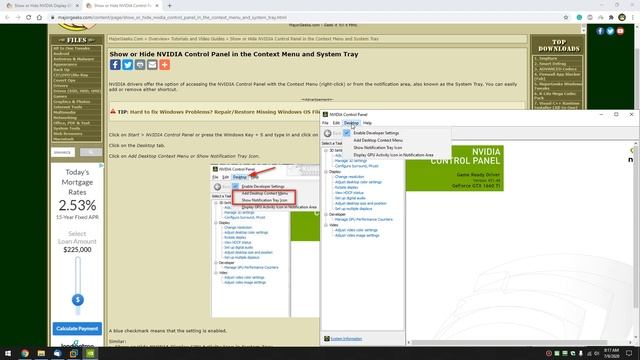
Task: Collapse the 3D Settings tree node
Action: (x=326, y=151)
